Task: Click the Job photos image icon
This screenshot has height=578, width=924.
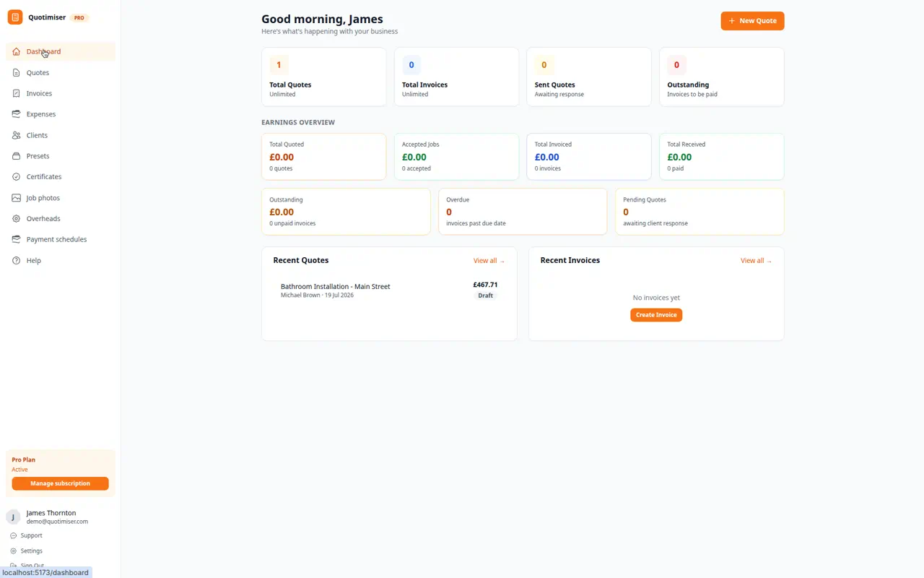Action: tap(16, 198)
